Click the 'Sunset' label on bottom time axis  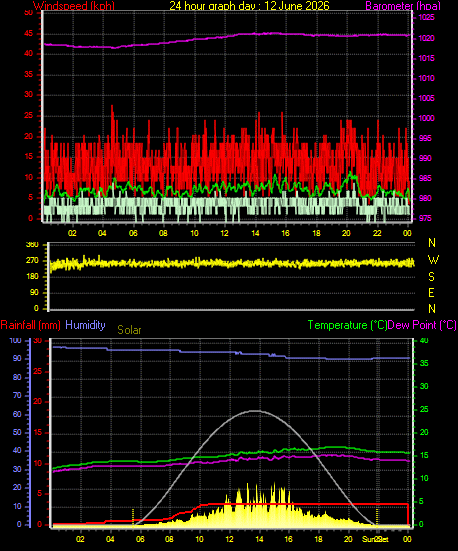[x=376, y=539]
